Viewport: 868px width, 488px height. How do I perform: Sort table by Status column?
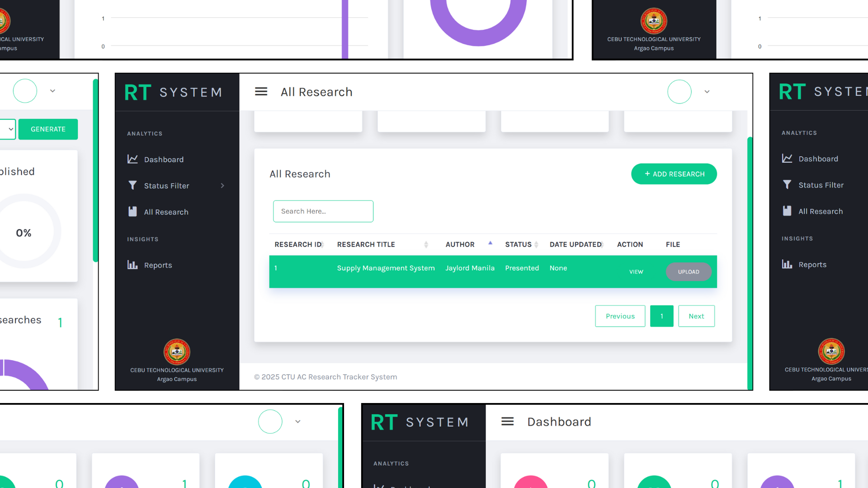pyautogui.click(x=522, y=244)
